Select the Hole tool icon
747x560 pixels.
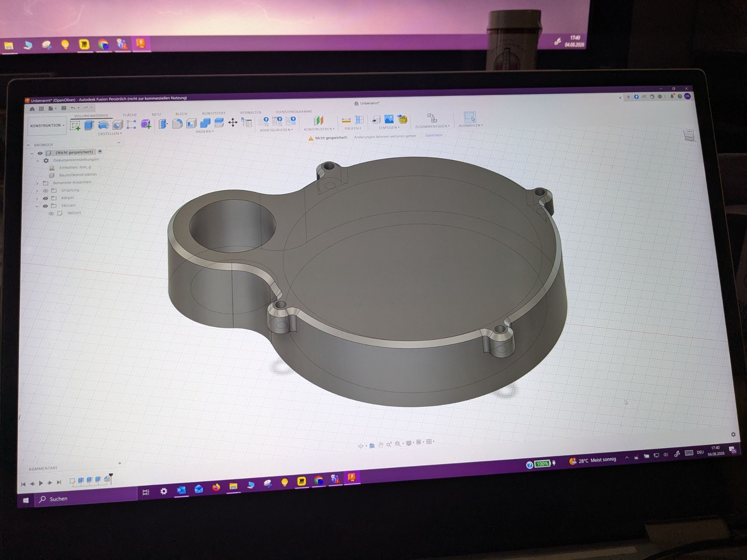(x=118, y=125)
